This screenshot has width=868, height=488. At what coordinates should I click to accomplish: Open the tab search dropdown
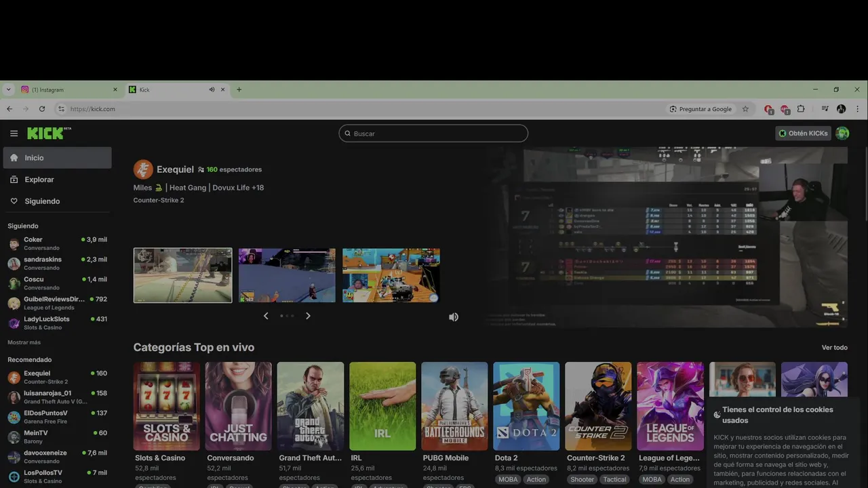[8, 89]
